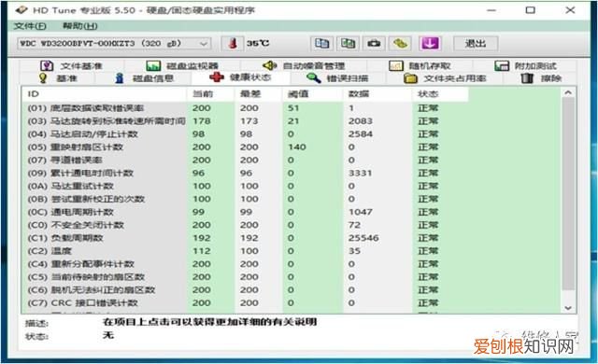Viewport: 598px width, 364px height.
Task: Maximize the HD Tune window
Action: 530,10
